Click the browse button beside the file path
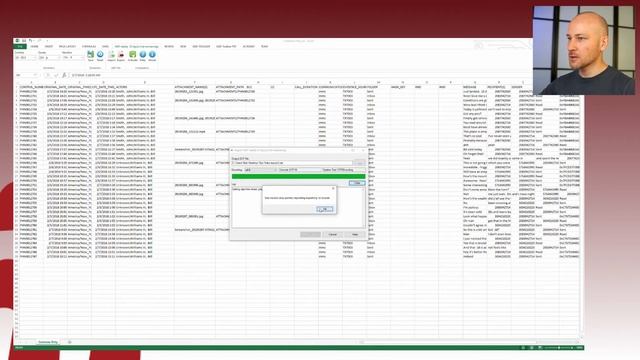The height and width of the screenshot is (360, 640). click(x=360, y=163)
